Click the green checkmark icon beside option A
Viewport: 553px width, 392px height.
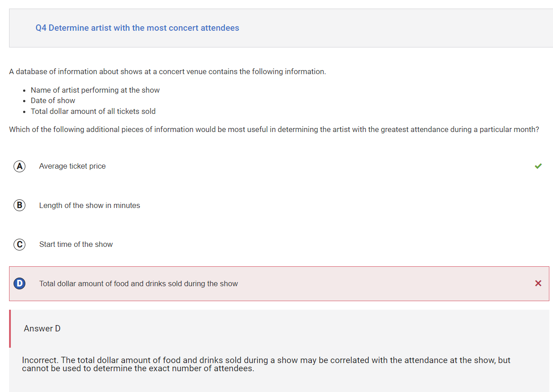tap(538, 166)
